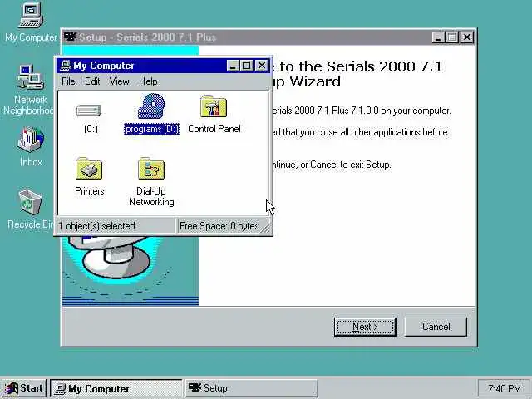Minimize the Setup window
Viewport: 532px width, 399px height.
click(438, 37)
